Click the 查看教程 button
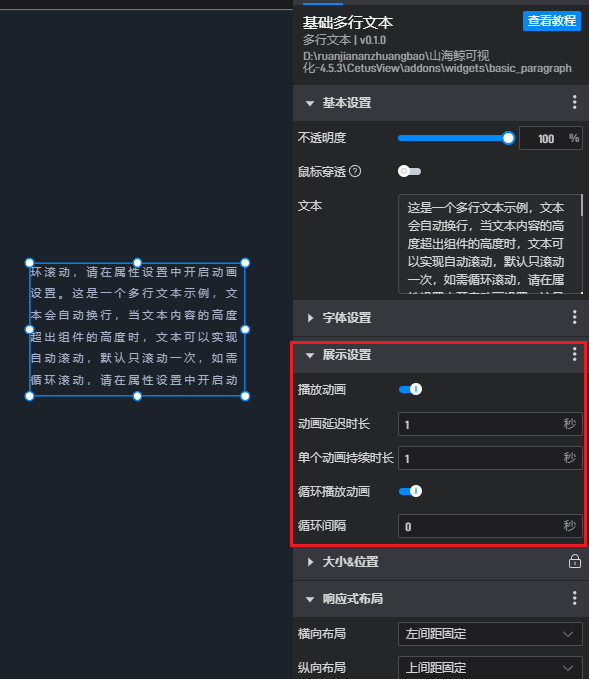589x679 pixels. (x=552, y=20)
